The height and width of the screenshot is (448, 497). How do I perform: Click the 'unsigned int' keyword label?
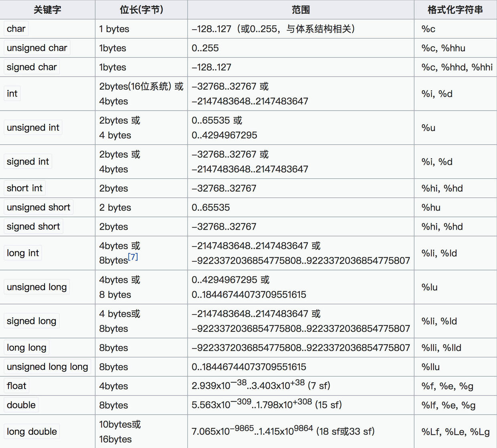(33, 128)
